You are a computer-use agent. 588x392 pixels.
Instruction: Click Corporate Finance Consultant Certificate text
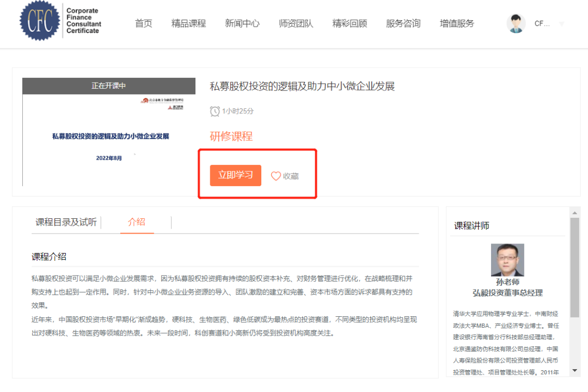[84, 21]
